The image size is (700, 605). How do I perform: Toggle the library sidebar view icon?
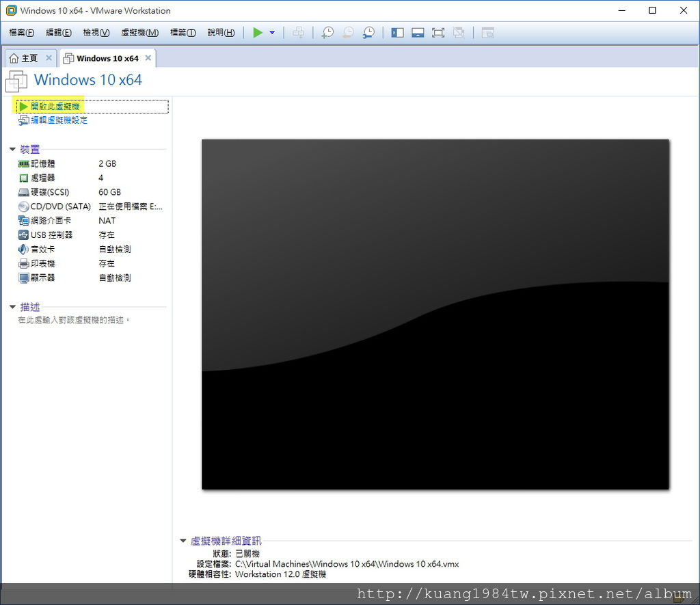[x=397, y=33]
